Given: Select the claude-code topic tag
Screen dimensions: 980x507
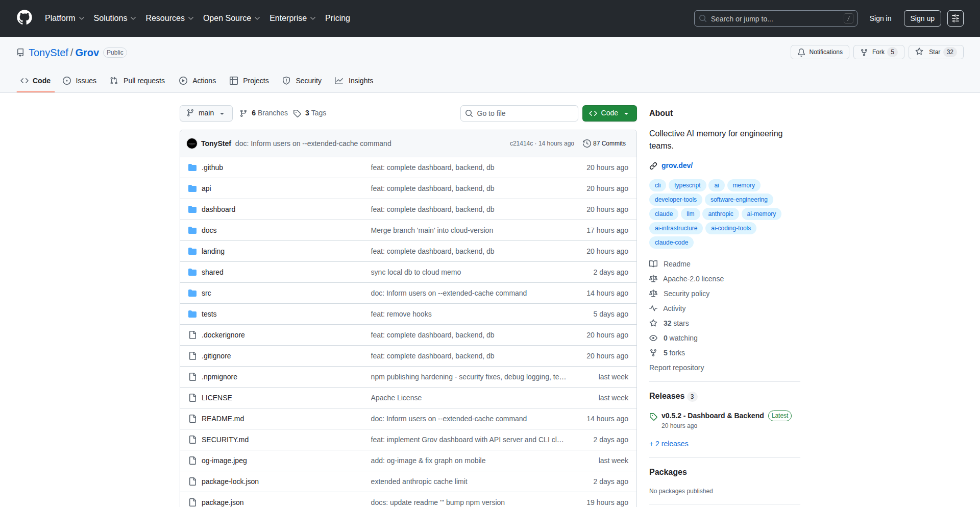Looking at the screenshot, I should (671, 243).
